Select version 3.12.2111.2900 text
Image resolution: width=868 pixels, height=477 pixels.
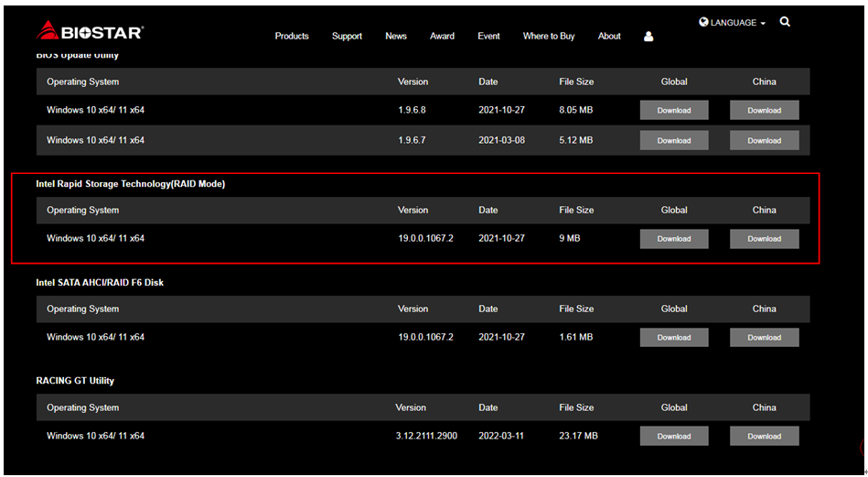pyautogui.click(x=426, y=436)
